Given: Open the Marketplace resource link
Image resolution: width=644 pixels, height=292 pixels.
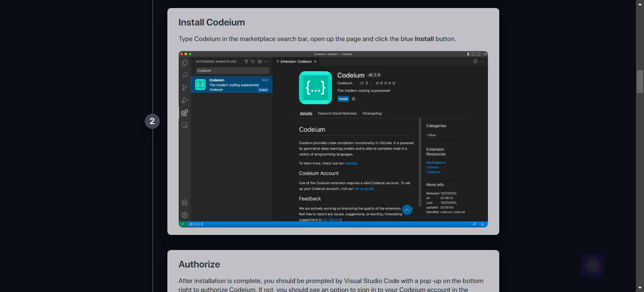Looking at the screenshot, I should coord(436,163).
